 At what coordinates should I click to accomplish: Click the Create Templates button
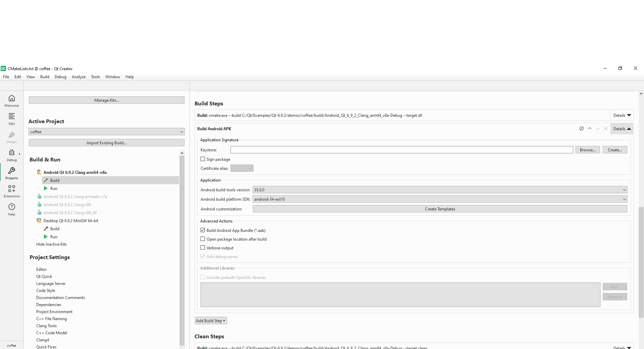440,209
